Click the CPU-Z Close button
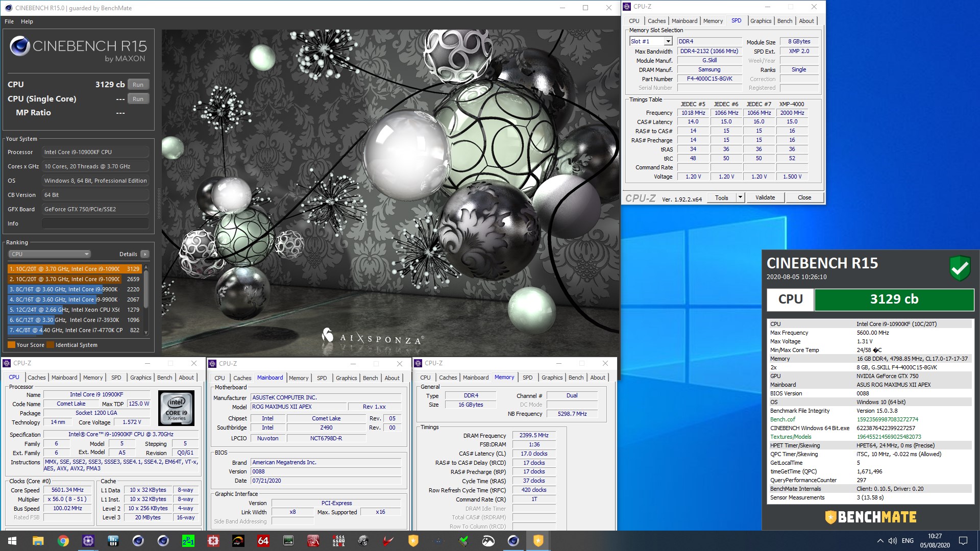The height and width of the screenshot is (551, 980). [804, 197]
